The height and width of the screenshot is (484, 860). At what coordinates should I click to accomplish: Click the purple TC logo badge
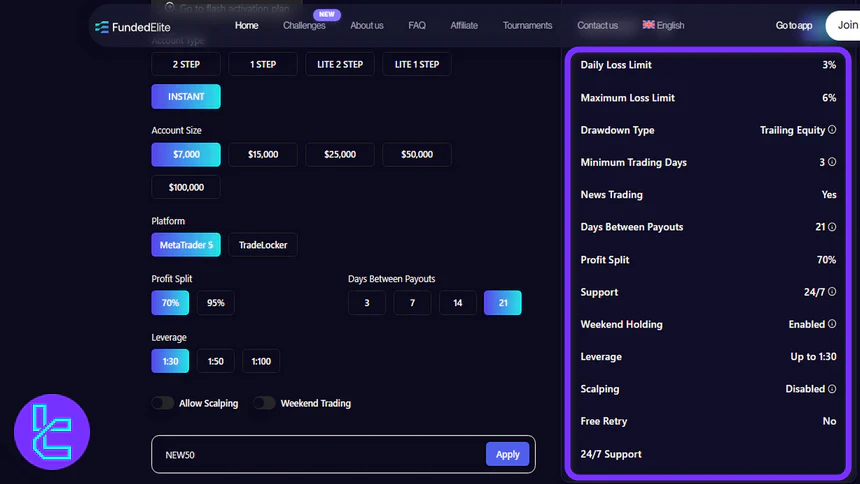(x=52, y=432)
